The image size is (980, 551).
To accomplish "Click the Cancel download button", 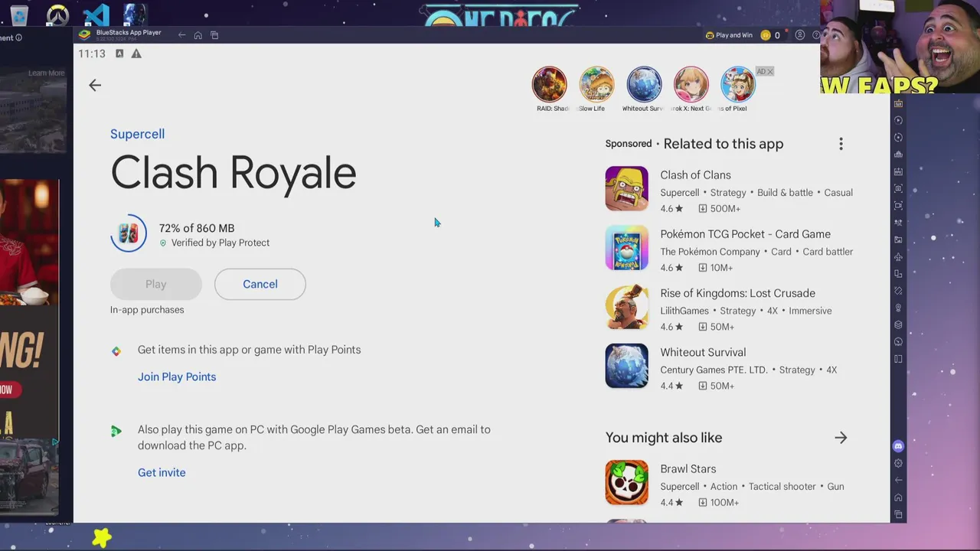I will click(260, 284).
